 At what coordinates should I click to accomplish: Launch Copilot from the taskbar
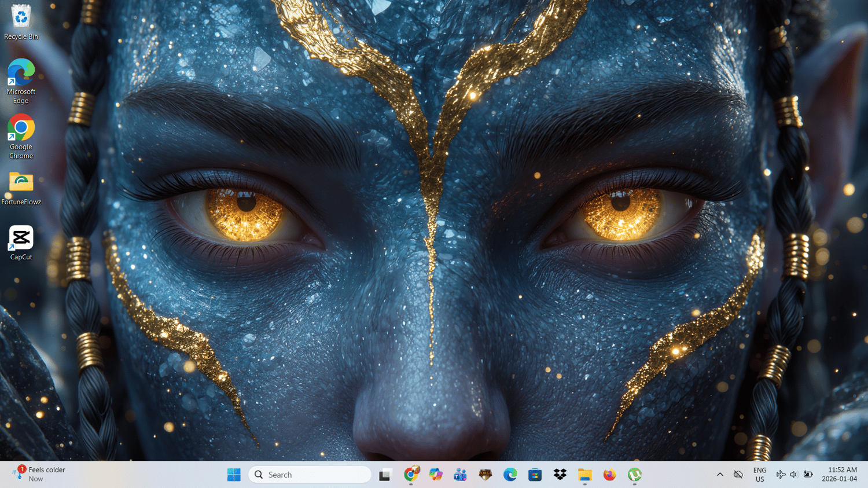[x=436, y=475]
